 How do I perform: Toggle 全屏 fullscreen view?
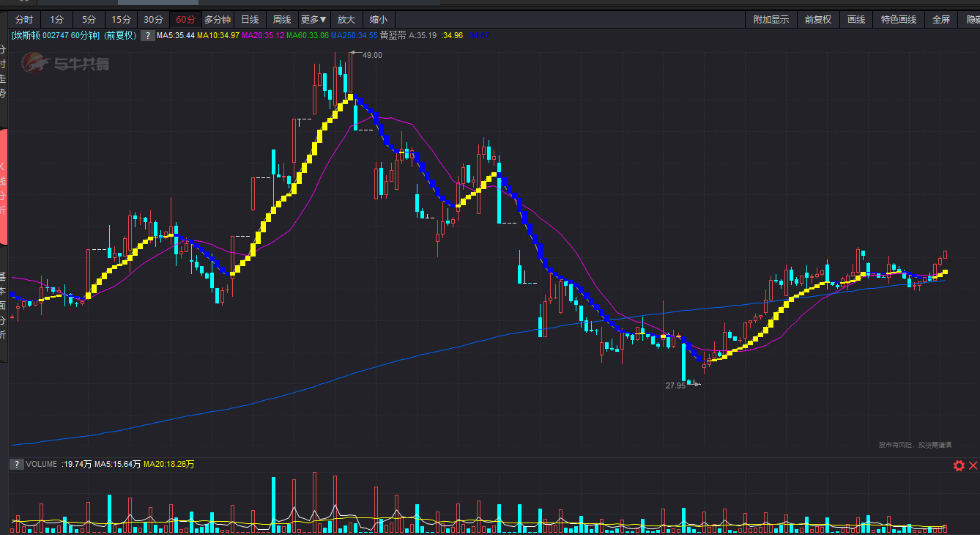[941, 20]
